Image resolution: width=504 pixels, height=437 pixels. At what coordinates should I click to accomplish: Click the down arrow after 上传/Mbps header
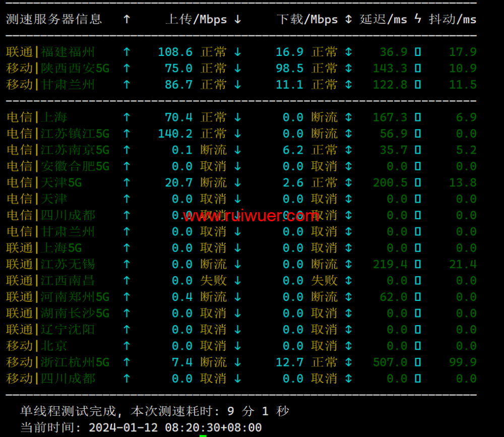237,19
